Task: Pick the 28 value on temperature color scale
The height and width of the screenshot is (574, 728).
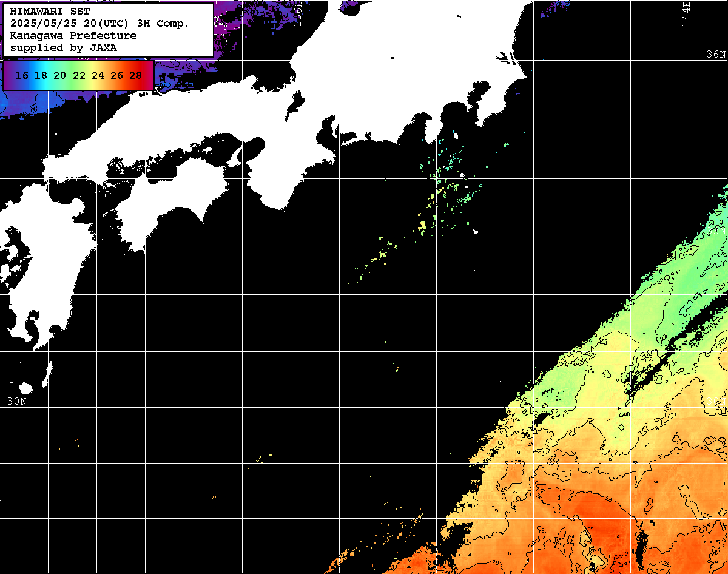Action: (135, 75)
